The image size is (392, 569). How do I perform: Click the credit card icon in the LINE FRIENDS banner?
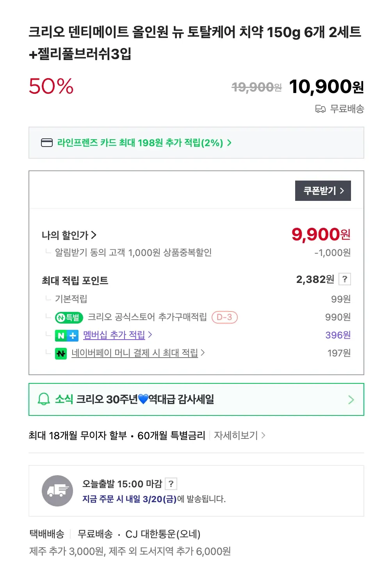coord(47,143)
